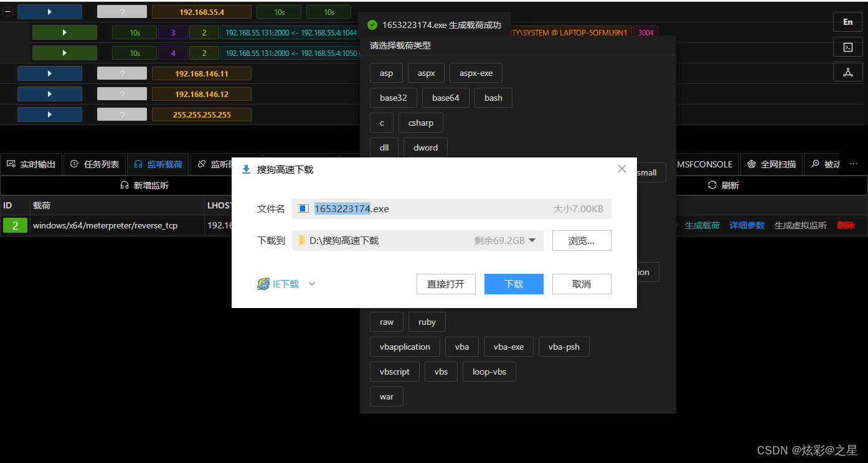This screenshot has height=463, width=868.
Task: Choose the asp payload type
Action: click(387, 73)
